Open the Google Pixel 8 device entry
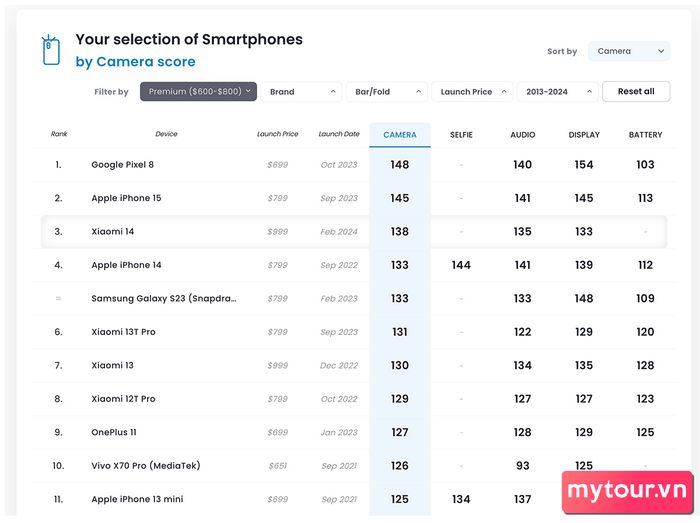 [x=123, y=165]
